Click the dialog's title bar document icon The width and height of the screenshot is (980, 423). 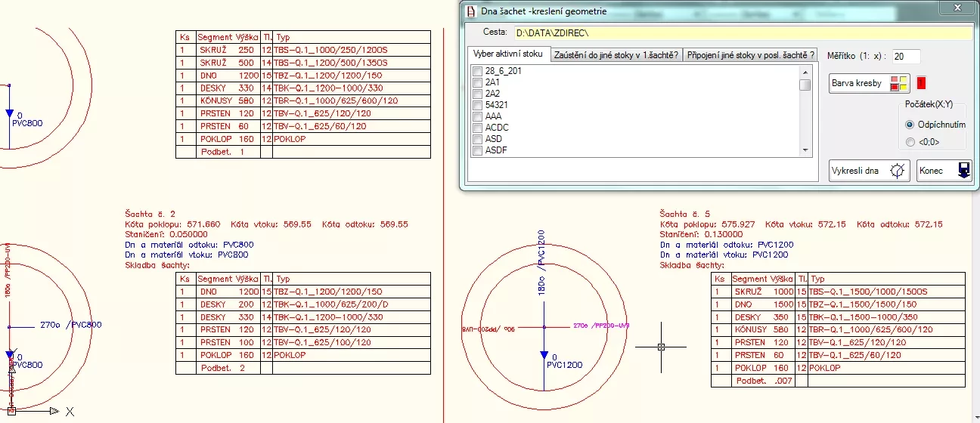(x=470, y=11)
